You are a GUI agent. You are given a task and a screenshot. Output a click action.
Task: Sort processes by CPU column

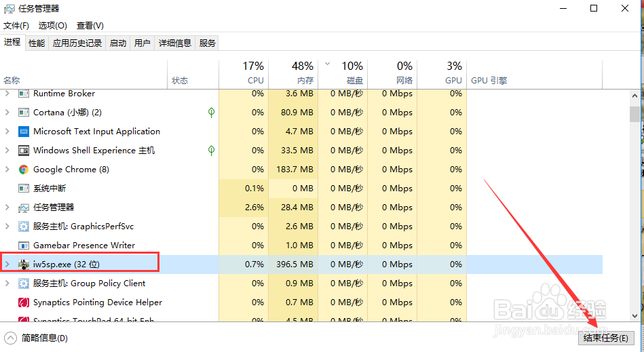[x=244, y=73]
